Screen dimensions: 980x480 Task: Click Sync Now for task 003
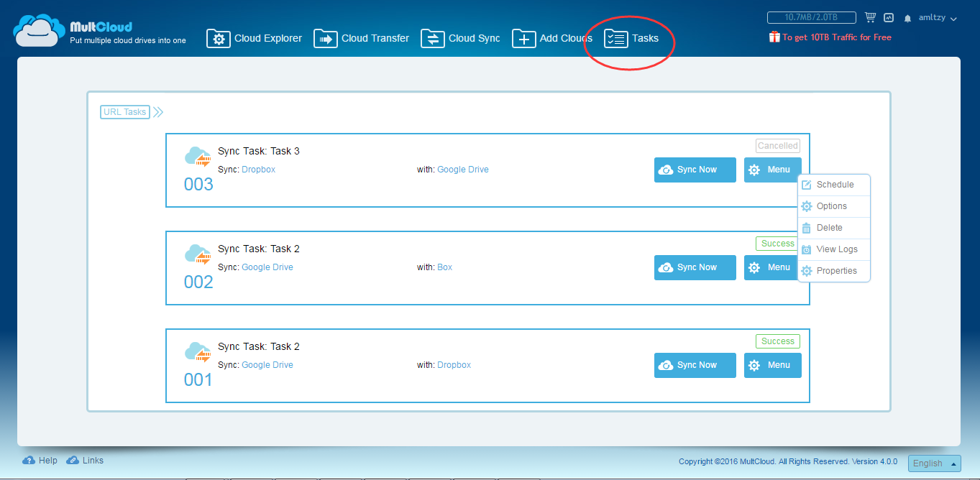coord(695,170)
